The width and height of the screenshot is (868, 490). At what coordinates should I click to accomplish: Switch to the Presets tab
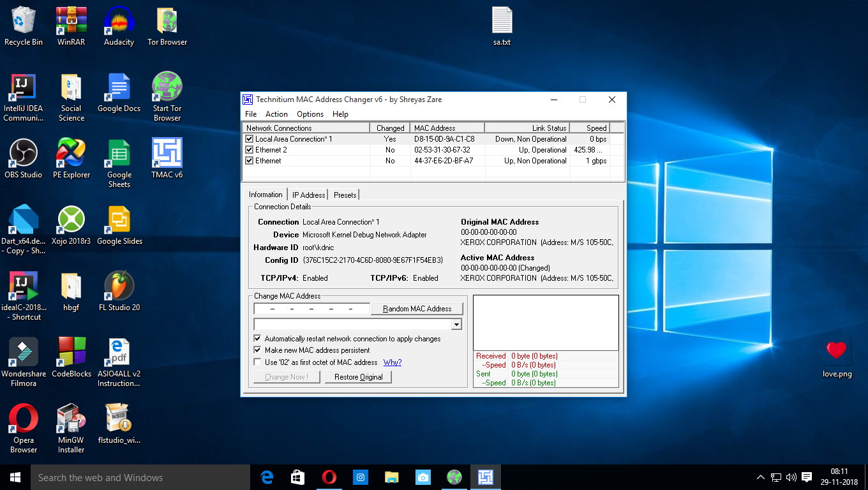pos(345,195)
